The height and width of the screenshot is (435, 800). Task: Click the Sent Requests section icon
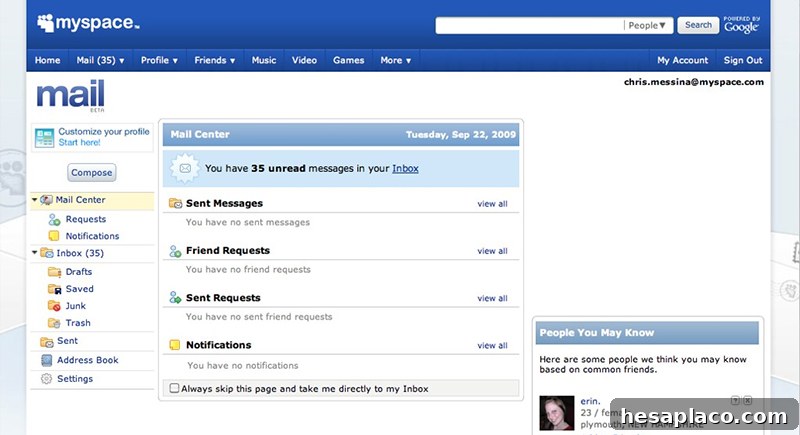tap(175, 298)
